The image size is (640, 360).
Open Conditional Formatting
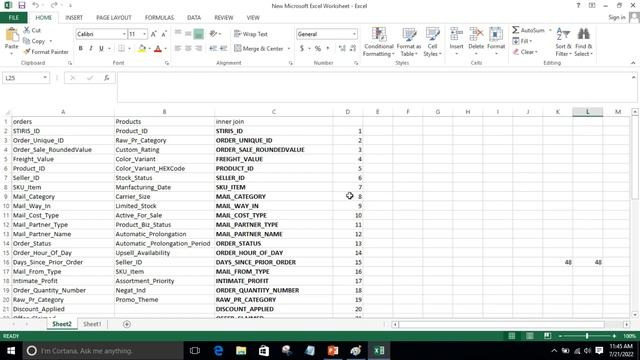tap(378, 42)
